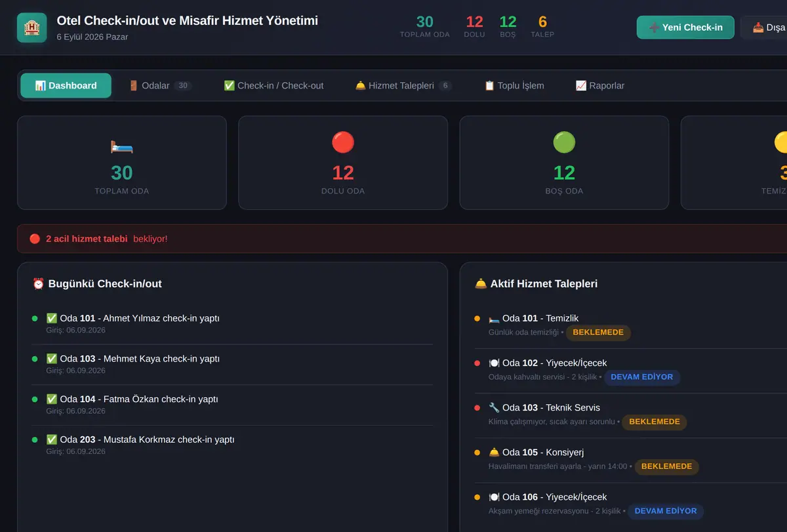Go to Hizmet Talepleri tab

click(403, 85)
